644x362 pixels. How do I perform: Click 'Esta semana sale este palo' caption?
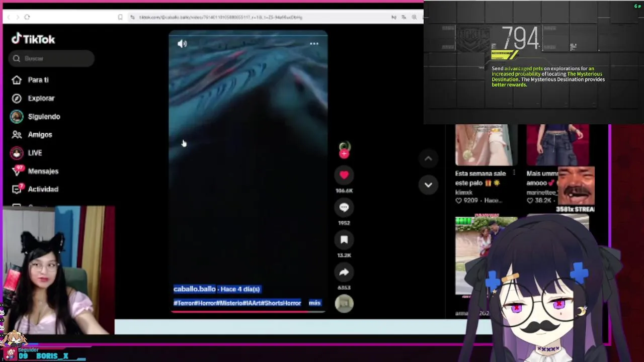480,178
